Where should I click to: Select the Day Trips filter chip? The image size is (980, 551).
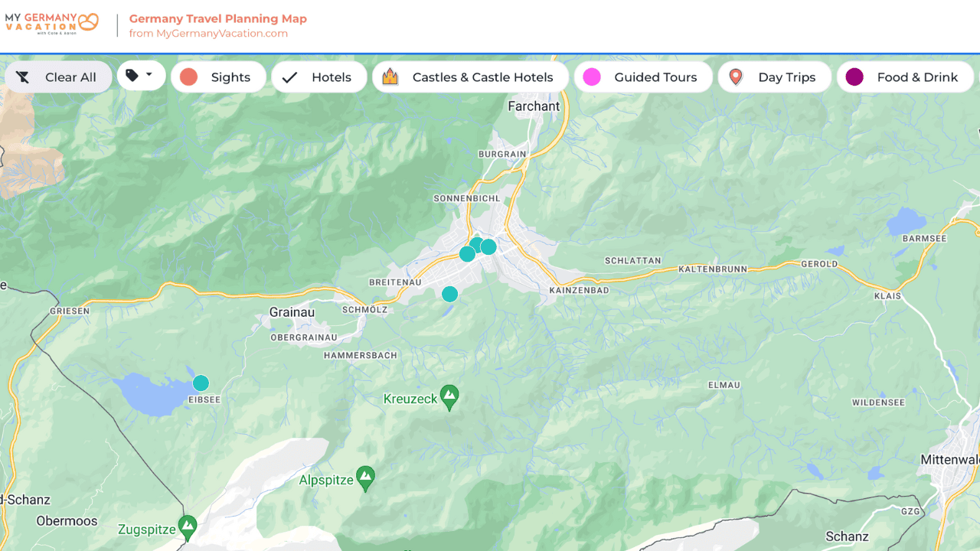click(x=774, y=77)
